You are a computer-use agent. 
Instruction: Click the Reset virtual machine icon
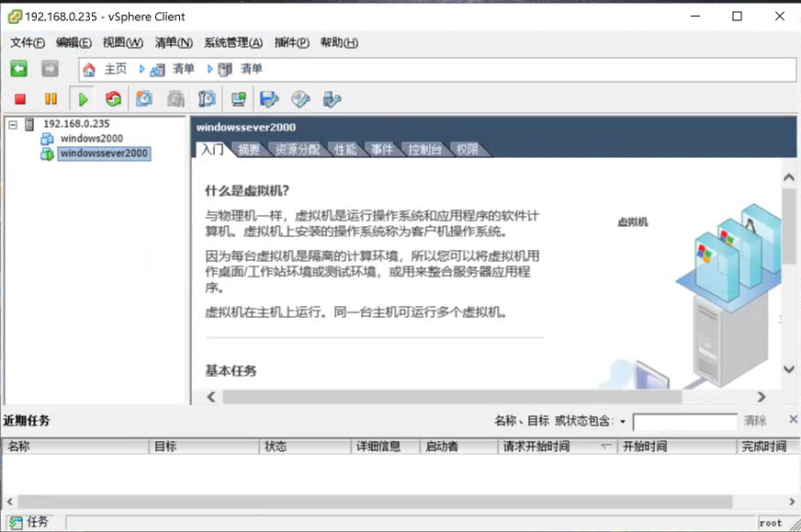113,98
